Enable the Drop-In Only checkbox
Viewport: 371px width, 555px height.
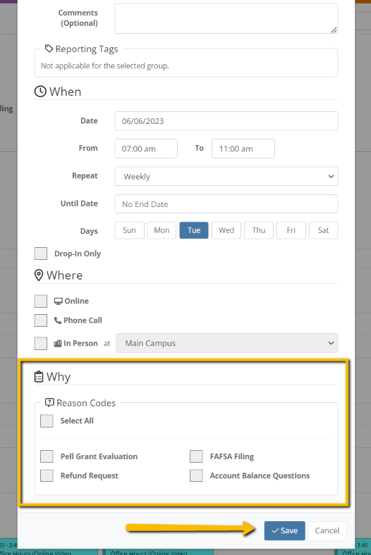(x=41, y=253)
